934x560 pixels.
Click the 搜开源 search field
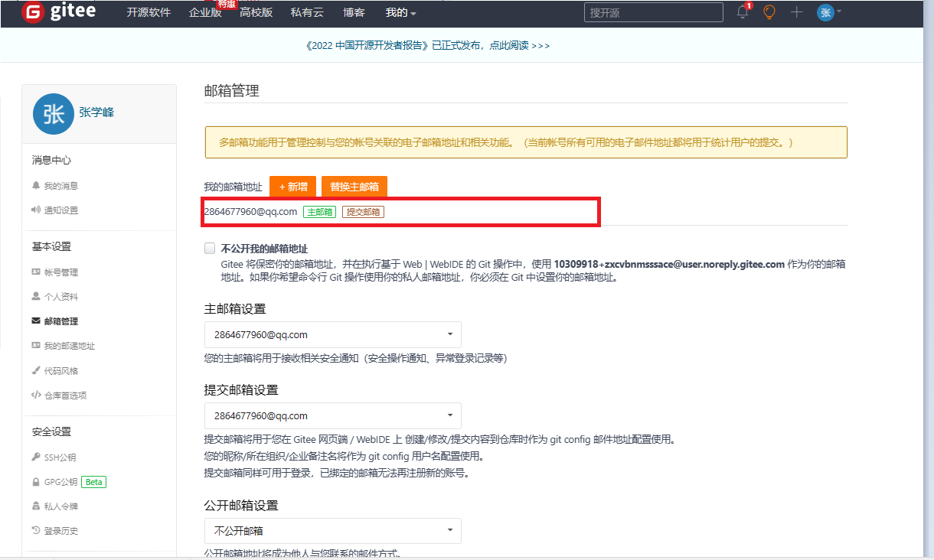pyautogui.click(x=654, y=12)
